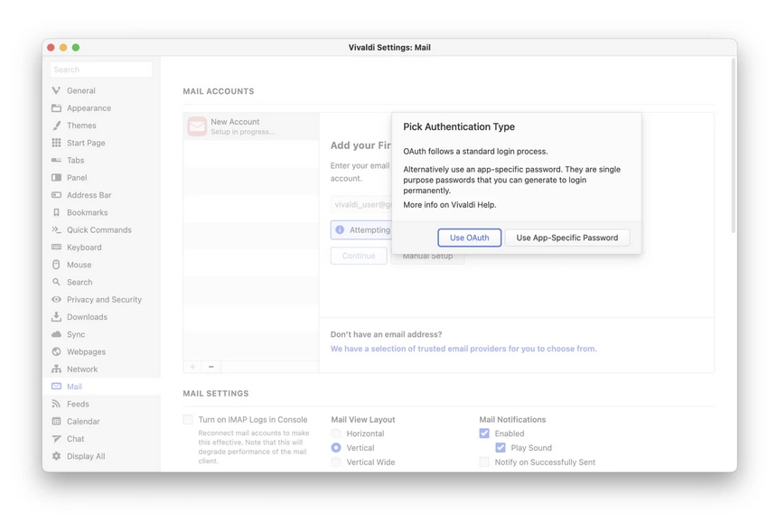
Task: Click the Bookmarks ribbon icon
Action: [56, 212]
